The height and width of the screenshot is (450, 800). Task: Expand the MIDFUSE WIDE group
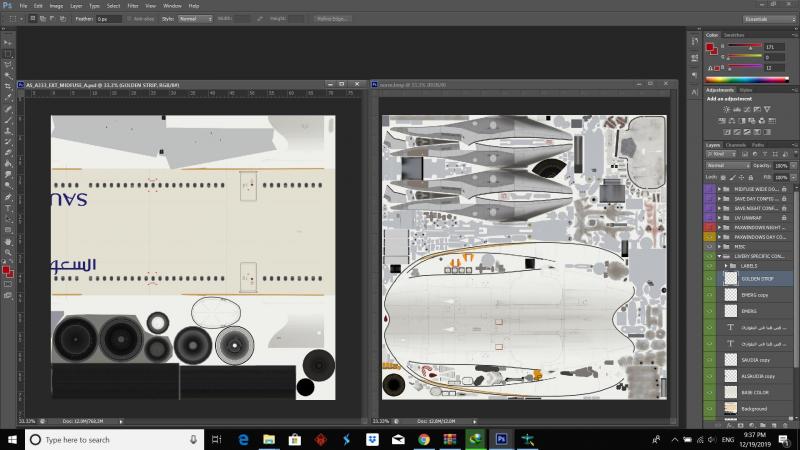point(719,189)
